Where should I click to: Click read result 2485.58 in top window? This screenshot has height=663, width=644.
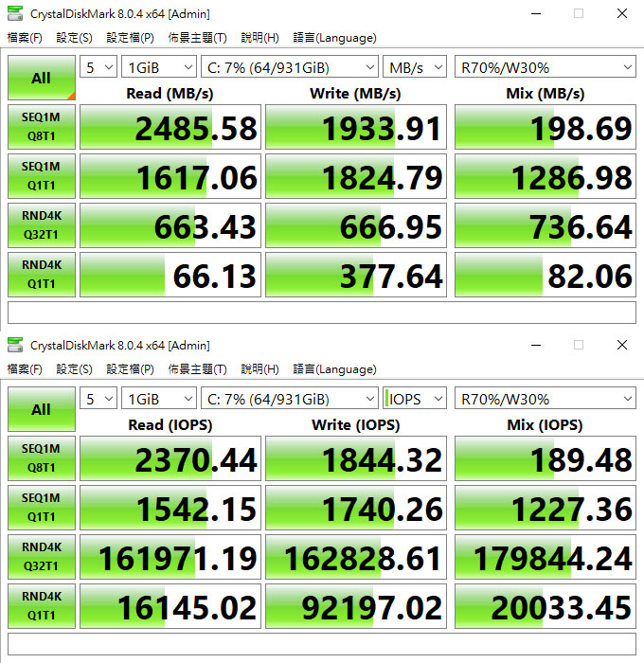click(170, 127)
